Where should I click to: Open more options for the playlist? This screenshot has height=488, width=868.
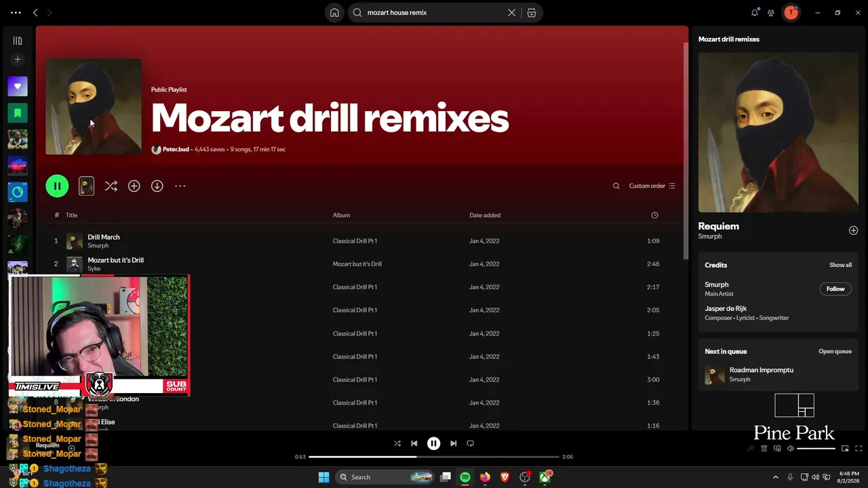click(180, 186)
